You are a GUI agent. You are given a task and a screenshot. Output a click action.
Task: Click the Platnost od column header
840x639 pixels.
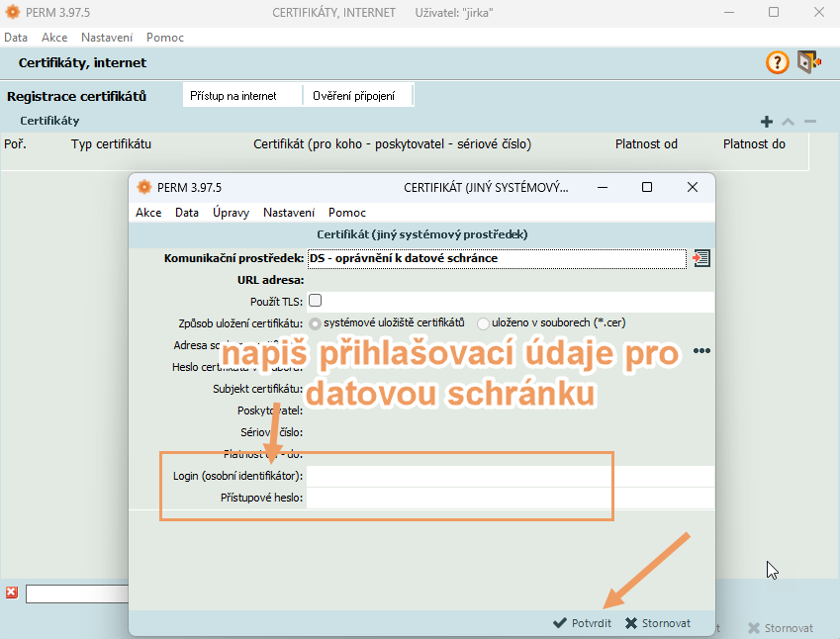(x=646, y=144)
